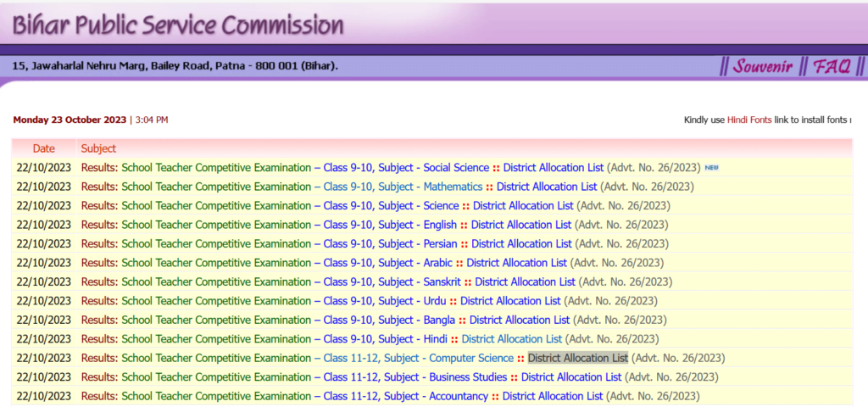Viewport: 868px width, 407px height.
Task: Open Social Science District Allocation List
Action: (x=553, y=168)
